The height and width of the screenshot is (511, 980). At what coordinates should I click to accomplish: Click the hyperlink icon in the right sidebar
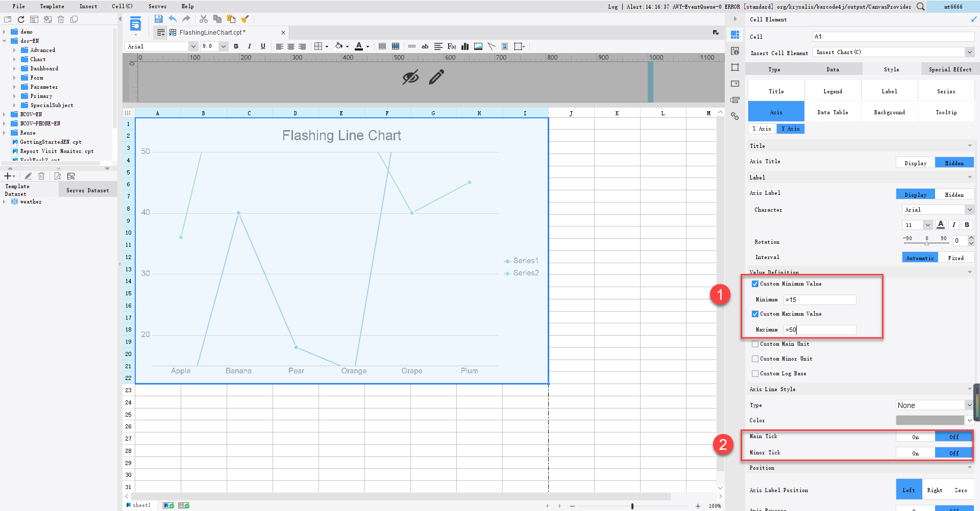[735, 116]
